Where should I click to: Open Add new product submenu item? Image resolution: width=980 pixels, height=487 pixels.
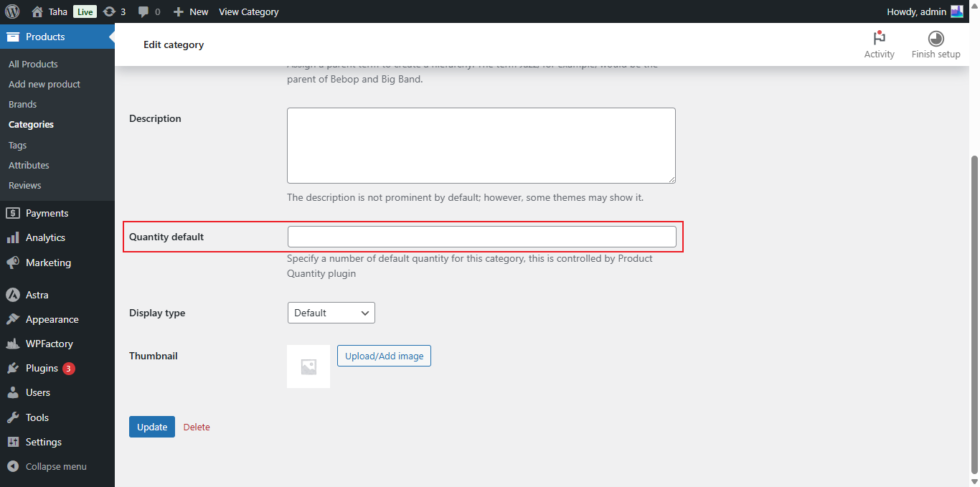click(x=44, y=84)
